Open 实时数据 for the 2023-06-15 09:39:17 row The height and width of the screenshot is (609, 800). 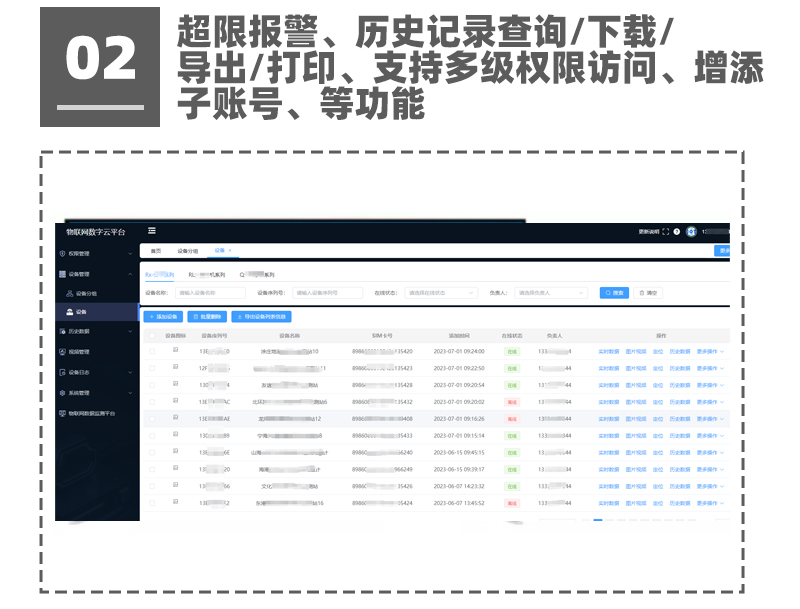pyautogui.click(x=609, y=469)
